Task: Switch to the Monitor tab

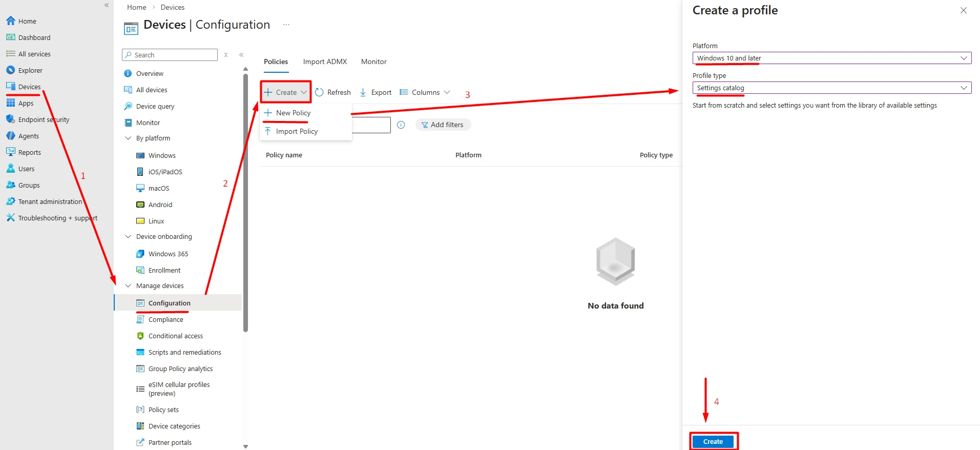Action: [374, 62]
